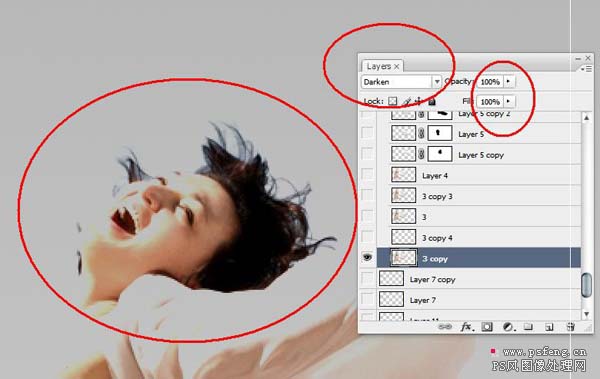The height and width of the screenshot is (379, 600).
Task: Create new fill or adjustment layer
Action: point(508,327)
